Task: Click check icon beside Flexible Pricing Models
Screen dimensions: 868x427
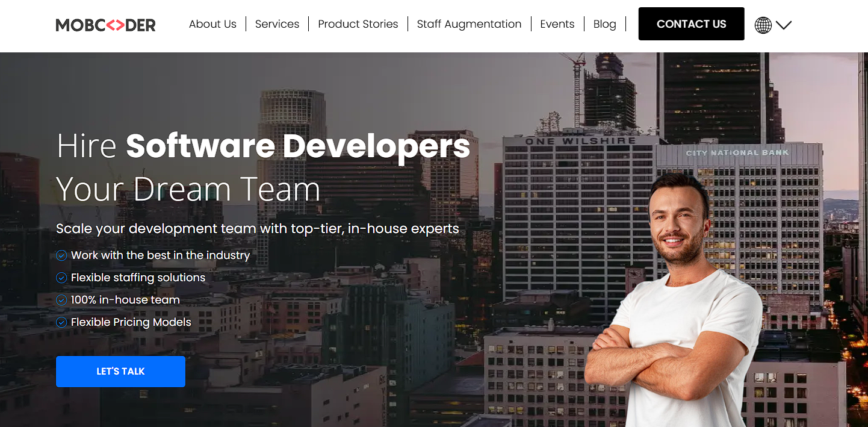Action: (61, 322)
